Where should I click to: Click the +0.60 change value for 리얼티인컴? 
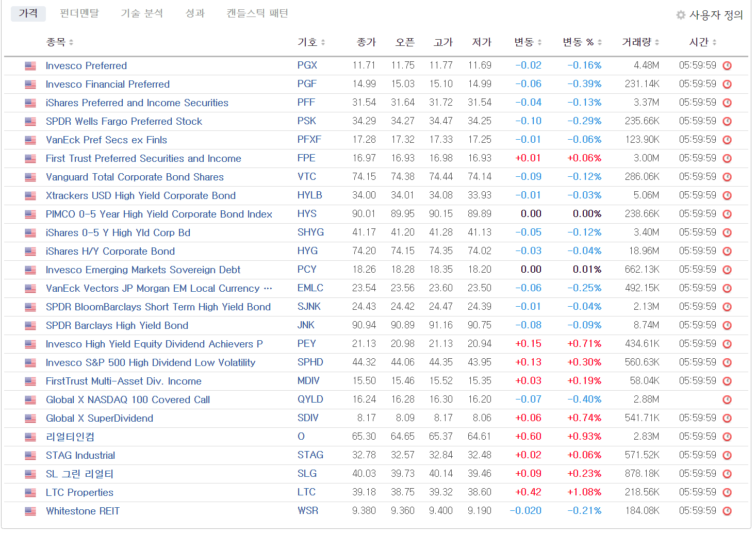click(528, 437)
